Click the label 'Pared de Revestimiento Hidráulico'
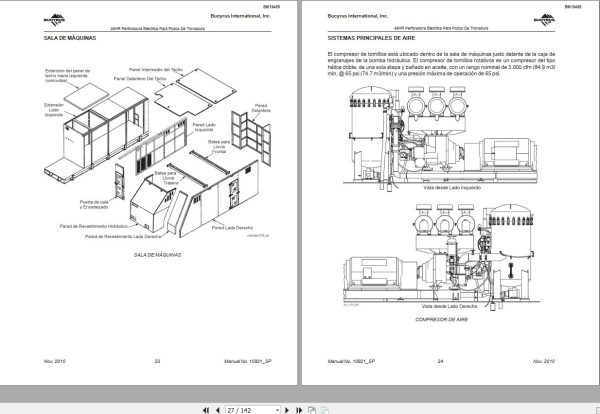The width and height of the screenshot is (600, 414). point(94,226)
